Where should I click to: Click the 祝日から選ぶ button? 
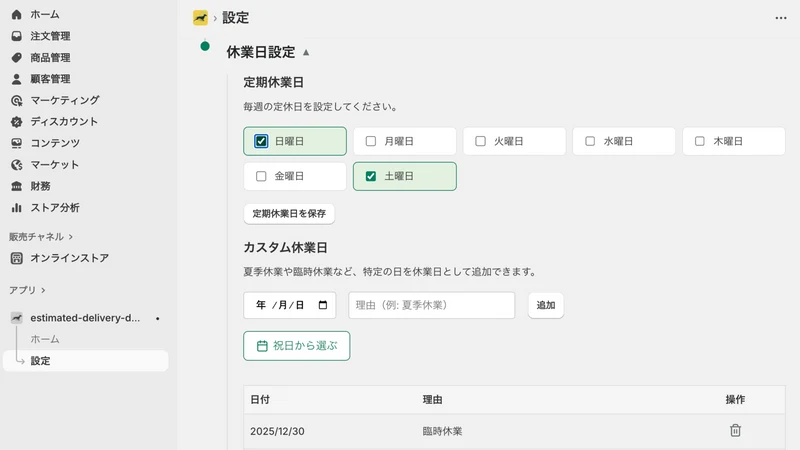click(296, 346)
